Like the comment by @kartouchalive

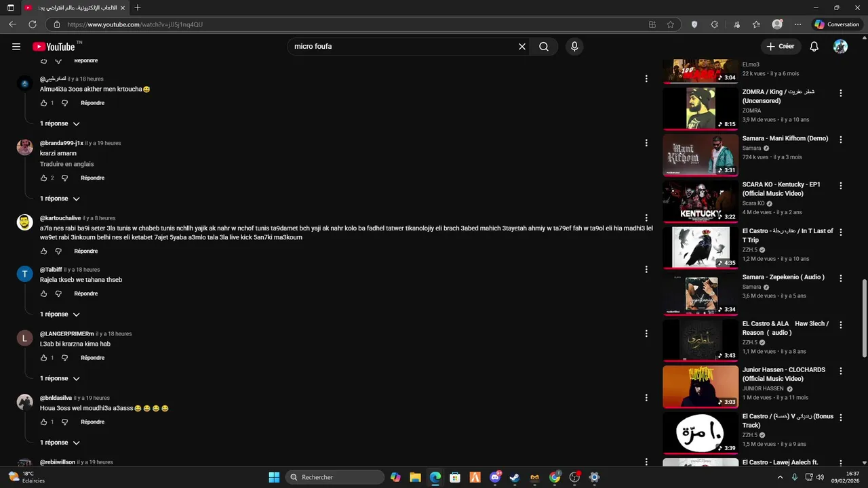click(43, 251)
